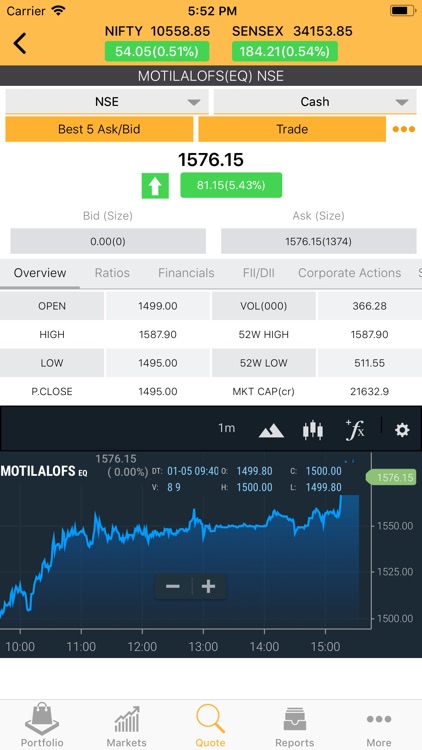This screenshot has height=750, width=422.
Task: Tap the 52W LOW value 511.55
Action: tap(369, 363)
